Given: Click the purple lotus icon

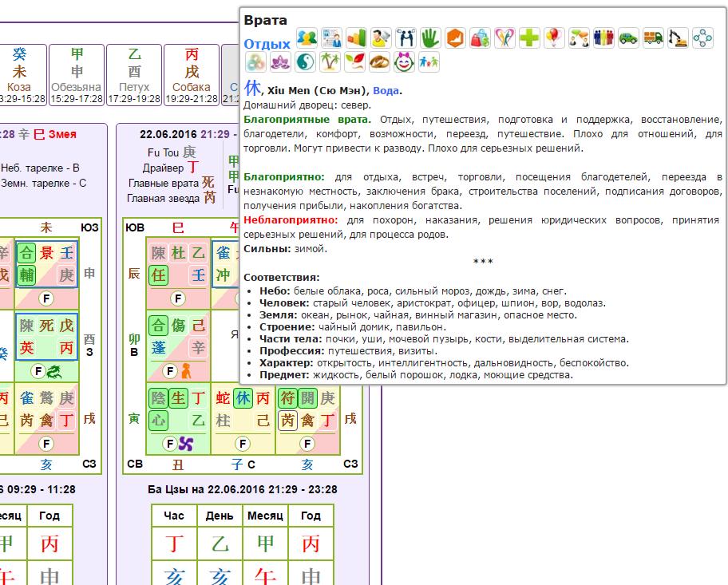Looking at the screenshot, I should 280,61.
